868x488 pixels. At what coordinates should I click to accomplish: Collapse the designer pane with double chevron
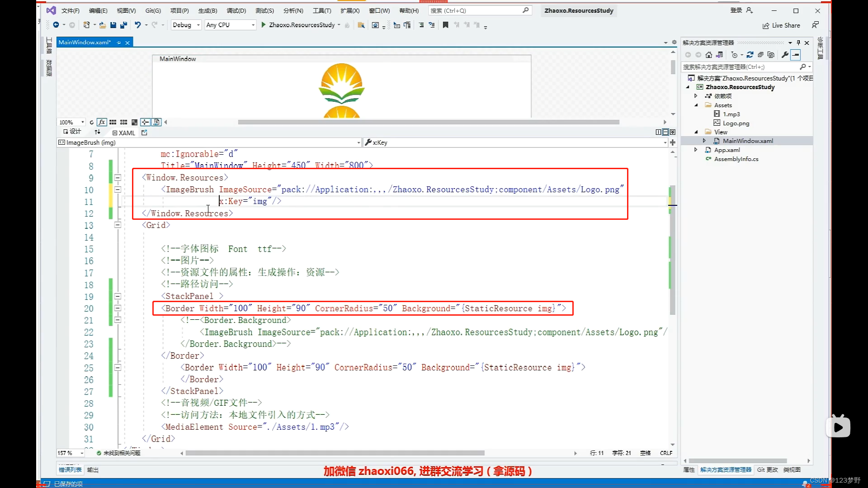coord(673,133)
